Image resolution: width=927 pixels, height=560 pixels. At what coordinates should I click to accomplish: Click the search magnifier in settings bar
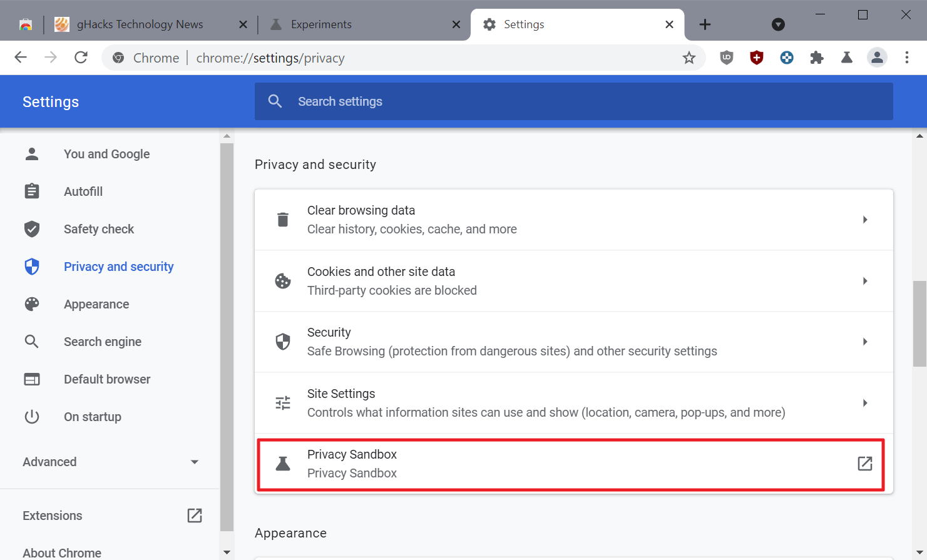point(275,101)
